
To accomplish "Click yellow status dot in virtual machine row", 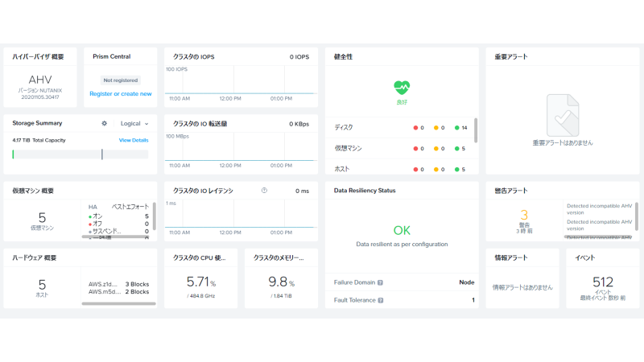I will tap(436, 149).
